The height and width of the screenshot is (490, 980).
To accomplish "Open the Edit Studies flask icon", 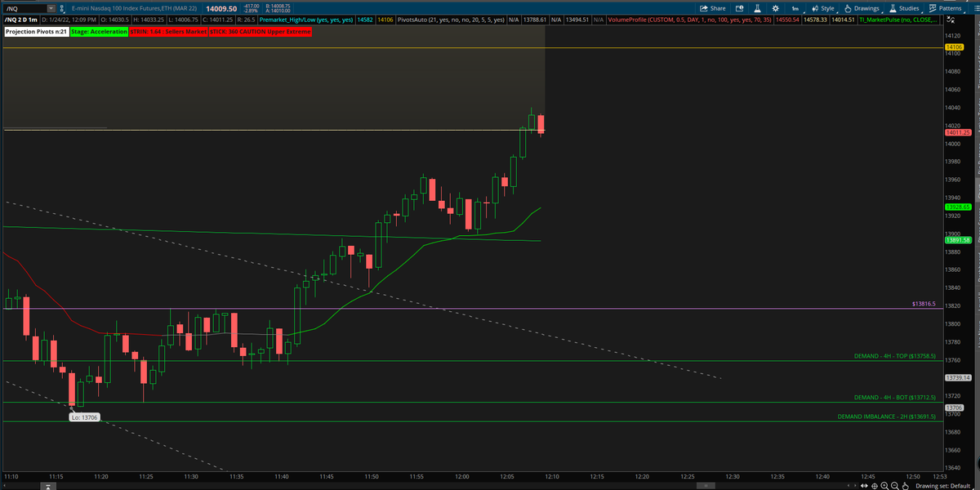I will pyautogui.click(x=757, y=8).
